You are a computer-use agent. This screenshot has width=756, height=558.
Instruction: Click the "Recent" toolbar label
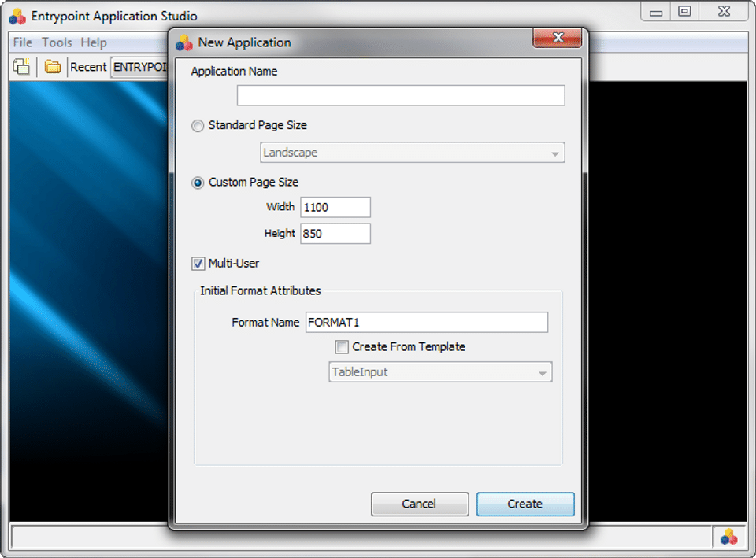point(88,67)
